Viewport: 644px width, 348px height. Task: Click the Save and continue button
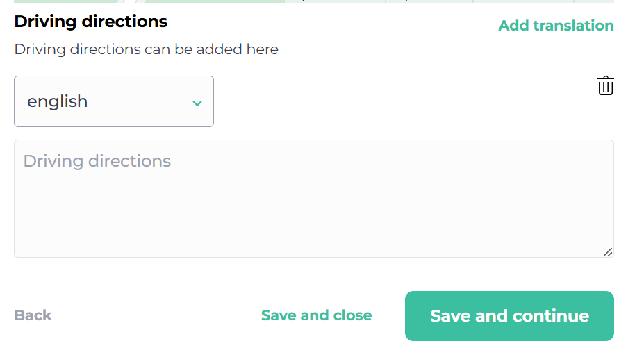(x=509, y=316)
